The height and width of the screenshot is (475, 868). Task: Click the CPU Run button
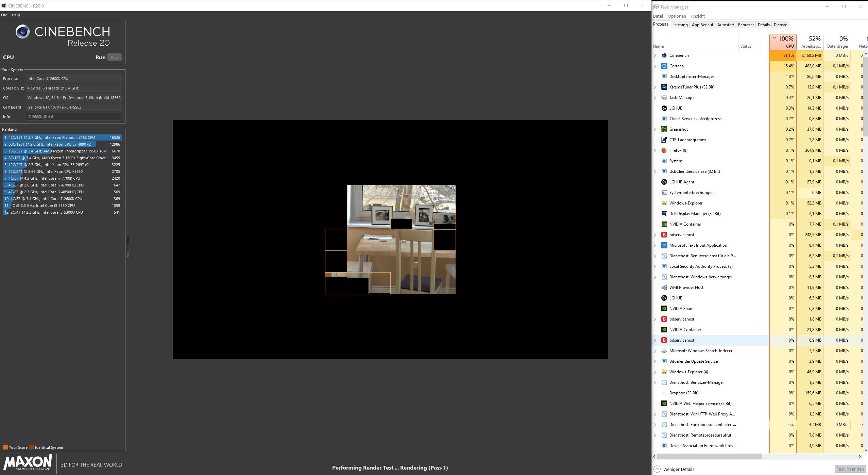pyautogui.click(x=114, y=57)
